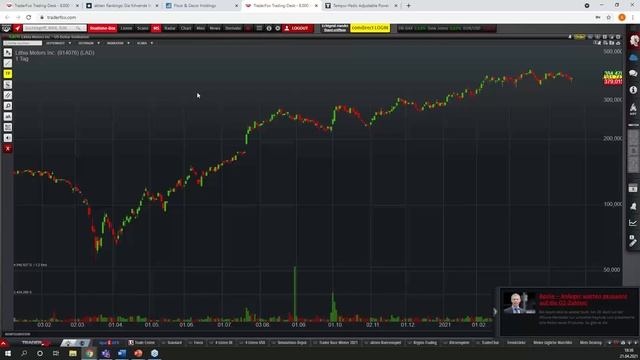Open the gear settings icon in the top toolbar
The width and height of the screenshot is (640, 360).
click(x=278, y=28)
